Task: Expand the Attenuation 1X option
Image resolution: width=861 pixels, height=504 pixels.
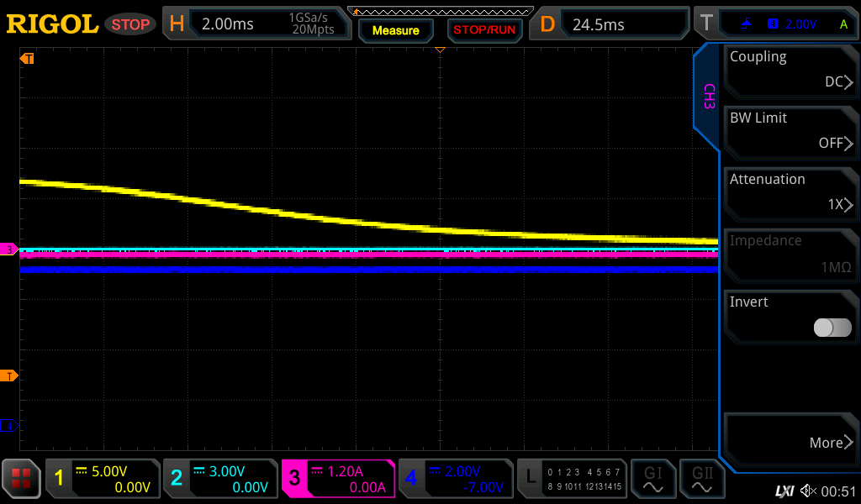Action: point(790,193)
